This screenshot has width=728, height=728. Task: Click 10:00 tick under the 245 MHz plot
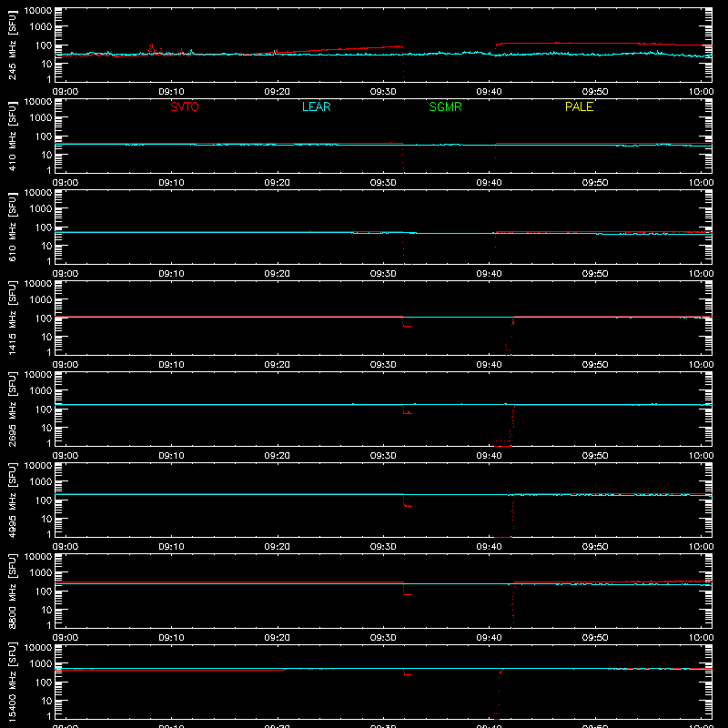click(701, 92)
